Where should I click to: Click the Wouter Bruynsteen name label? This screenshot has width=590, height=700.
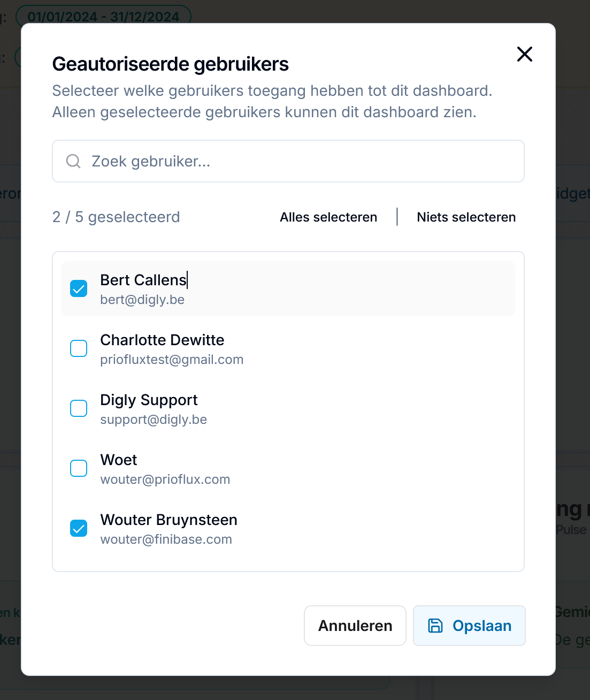pyautogui.click(x=168, y=520)
